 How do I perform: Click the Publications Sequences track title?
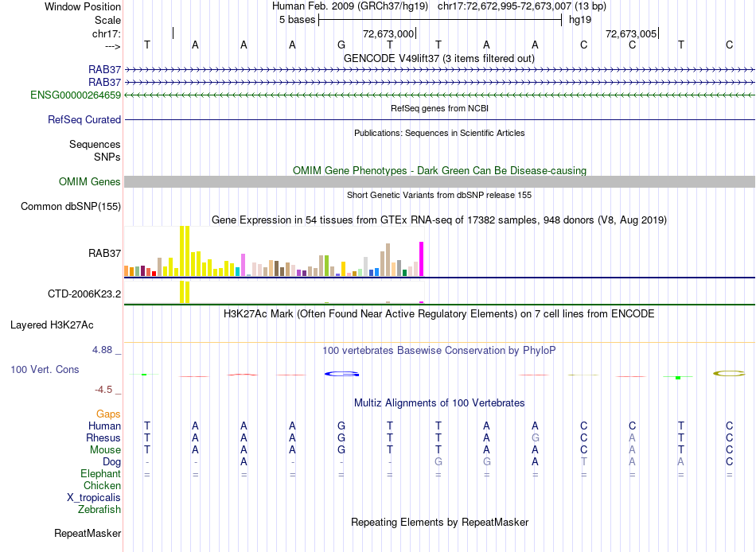439,133
